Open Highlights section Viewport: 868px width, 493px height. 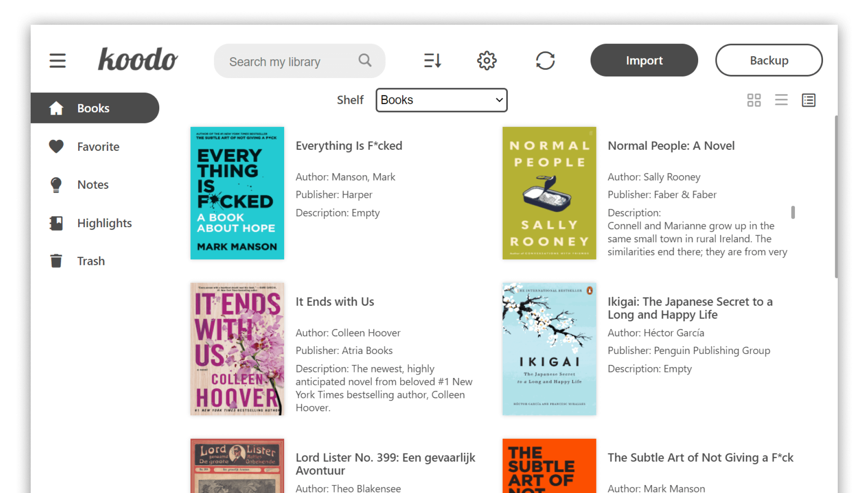pyautogui.click(x=104, y=223)
